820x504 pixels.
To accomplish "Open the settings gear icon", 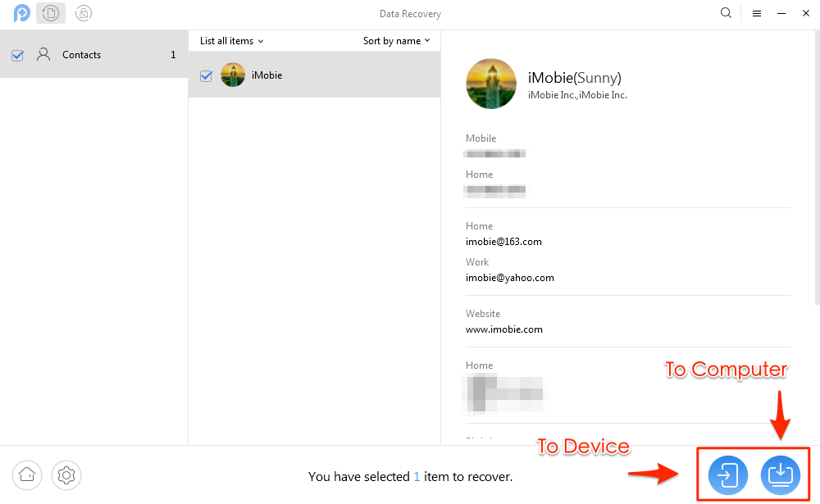I will [x=66, y=475].
